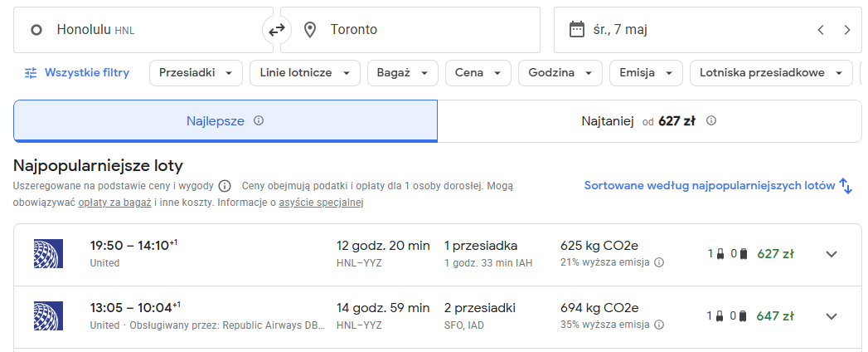Screen dimensions: 868x352
Task: Swap origin and destination with arrows icon
Action: [276, 30]
